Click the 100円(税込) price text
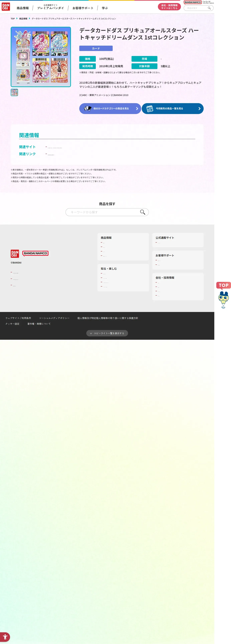Screen dimensions: 231x644 (106, 59)
